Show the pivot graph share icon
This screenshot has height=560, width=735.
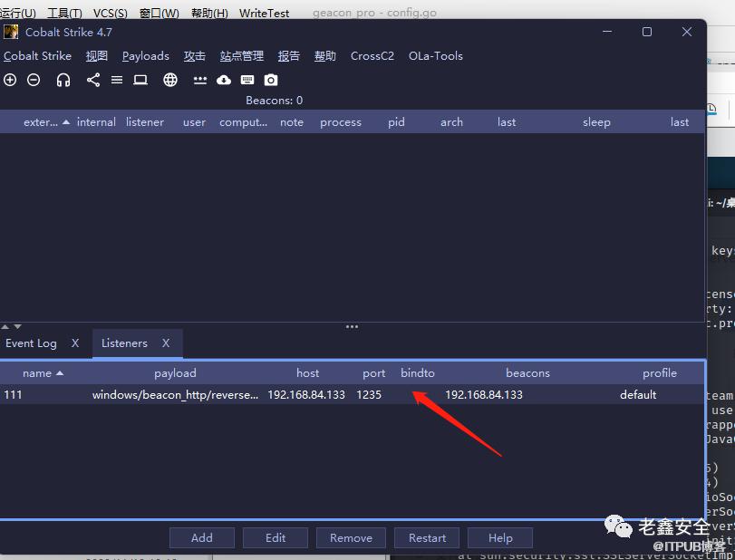pos(93,80)
